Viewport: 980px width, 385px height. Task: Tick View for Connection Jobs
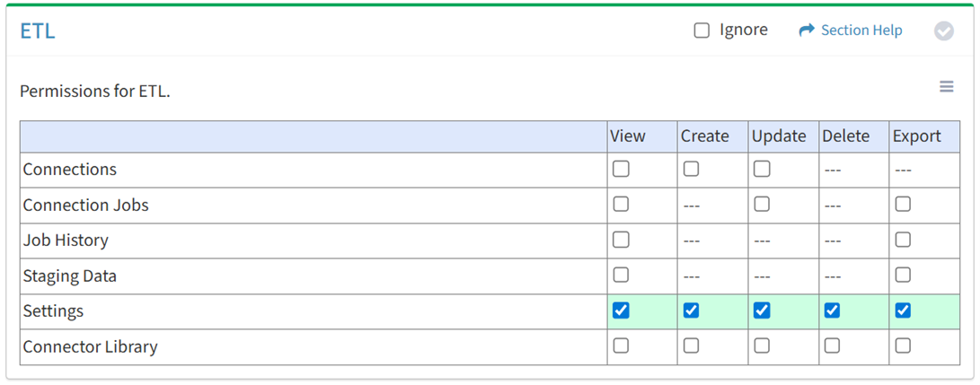pyautogui.click(x=621, y=204)
